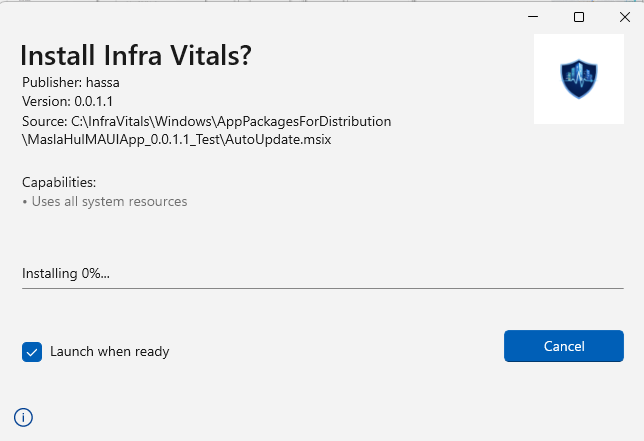The image size is (644, 441).
Task: Uncheck the Launch when ready checkbox
Action: pos(32,352)
